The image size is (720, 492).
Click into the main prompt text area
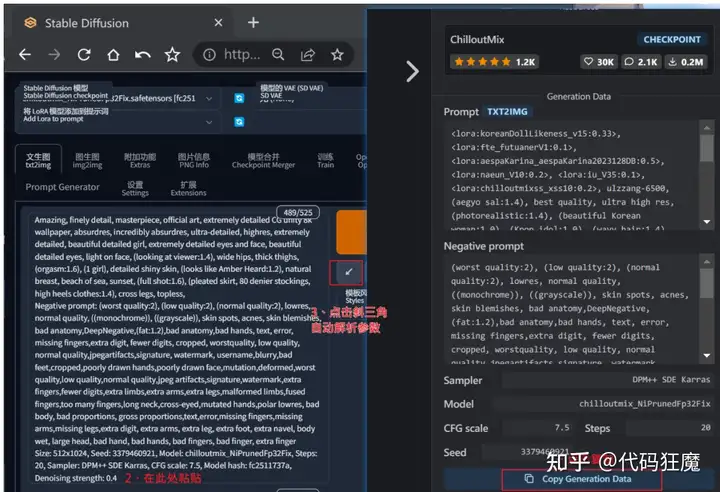pos(177,348)
